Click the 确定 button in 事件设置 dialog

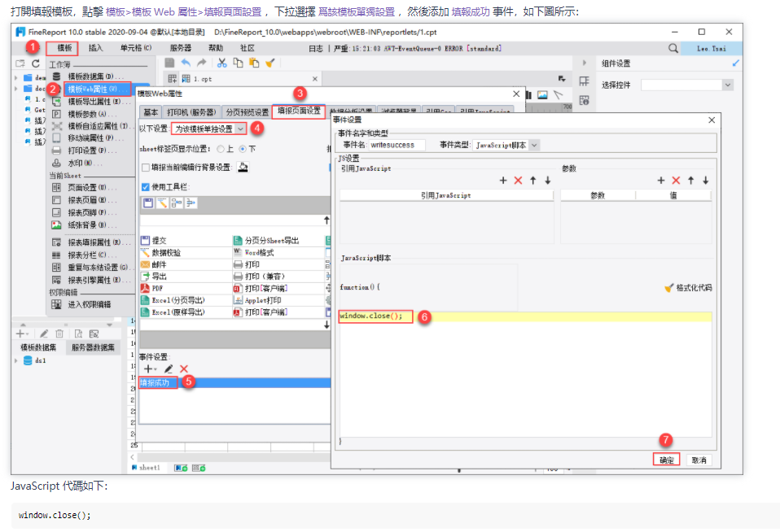[667, 460]
